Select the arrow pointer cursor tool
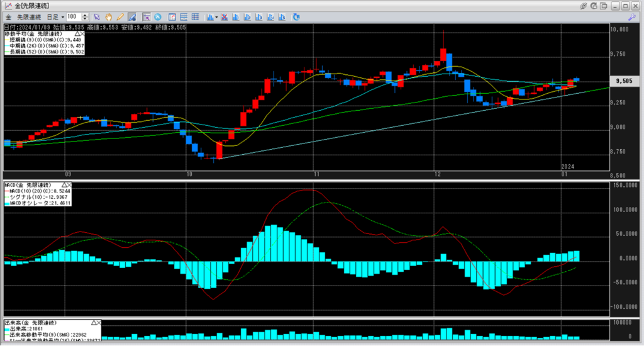Screen dimensions: 644x346 tap(97, 16)
